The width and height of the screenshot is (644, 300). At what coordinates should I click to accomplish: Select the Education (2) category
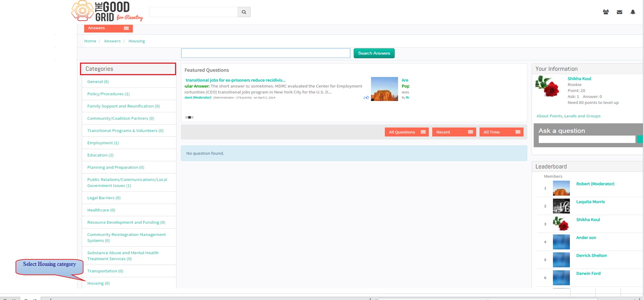(100, 155)
